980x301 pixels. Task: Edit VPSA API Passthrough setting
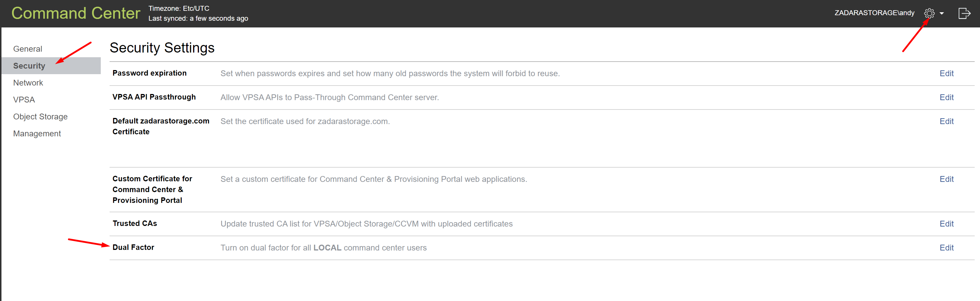(946, 97)
